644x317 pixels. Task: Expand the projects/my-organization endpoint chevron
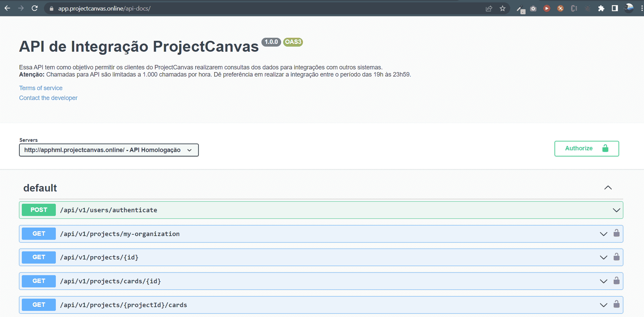pyautogui.click(x=603, y=234)
